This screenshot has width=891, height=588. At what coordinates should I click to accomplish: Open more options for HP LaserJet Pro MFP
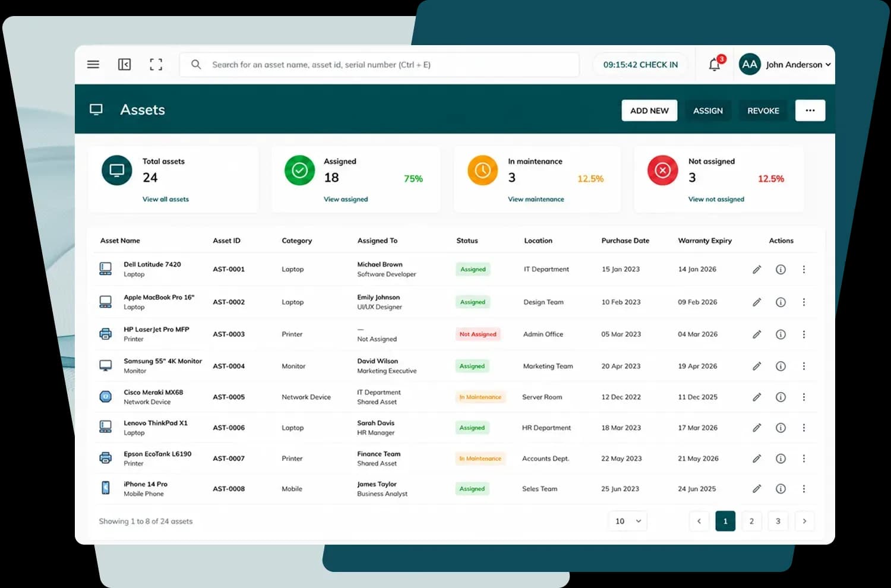(x=804, y=334)
